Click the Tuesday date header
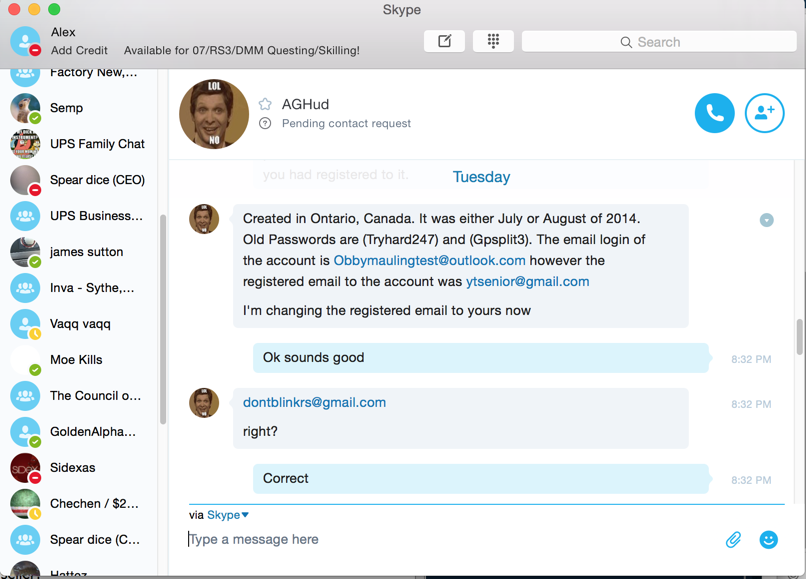Viewport: 806px width, 579px height. point(481,177)
